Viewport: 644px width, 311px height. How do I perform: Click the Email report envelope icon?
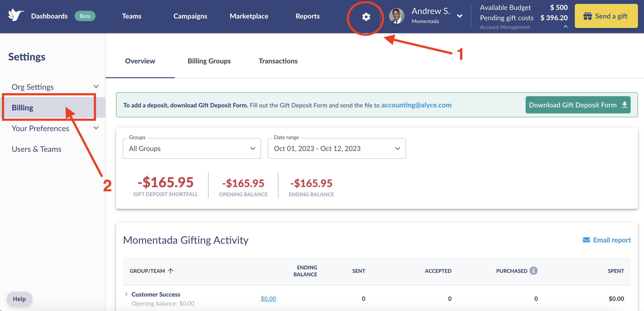point(586,240)
